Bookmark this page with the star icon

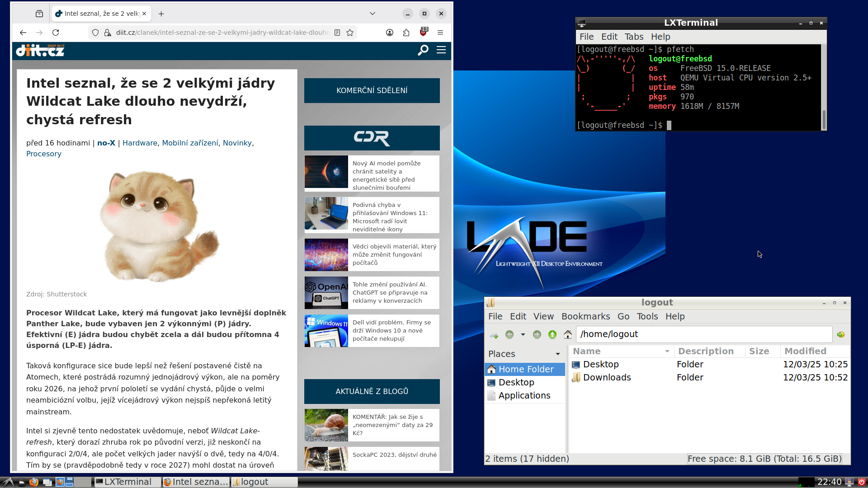click(x=350, y=33)
